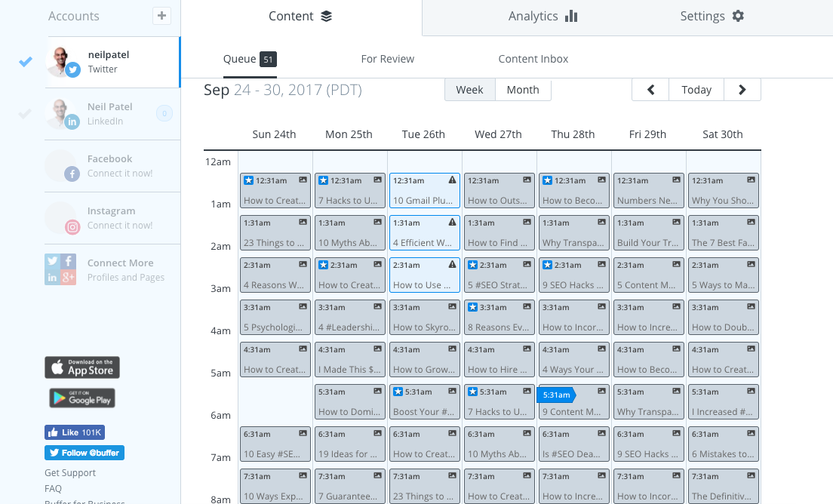
Task: Click the Analytics bar chart icon
Action: tap(571, 17)
